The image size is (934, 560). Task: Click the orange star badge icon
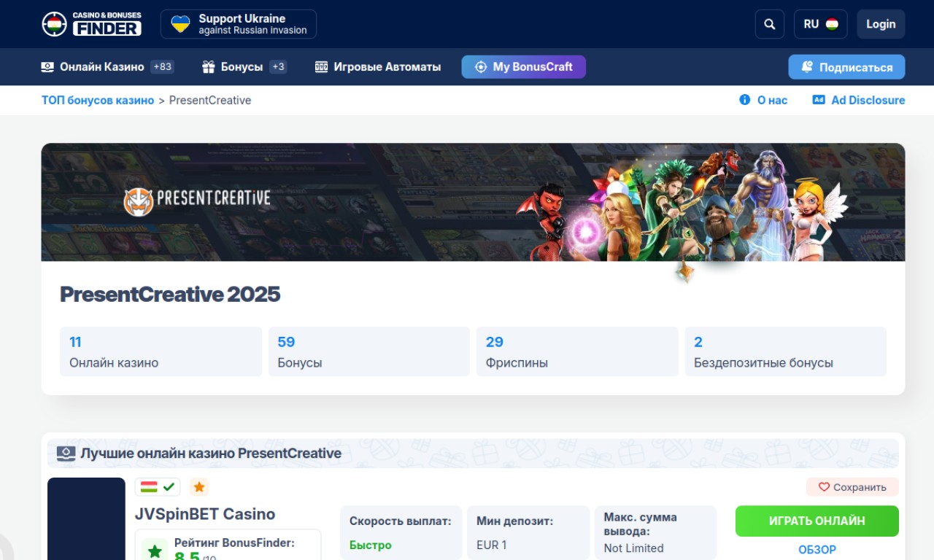199,487
